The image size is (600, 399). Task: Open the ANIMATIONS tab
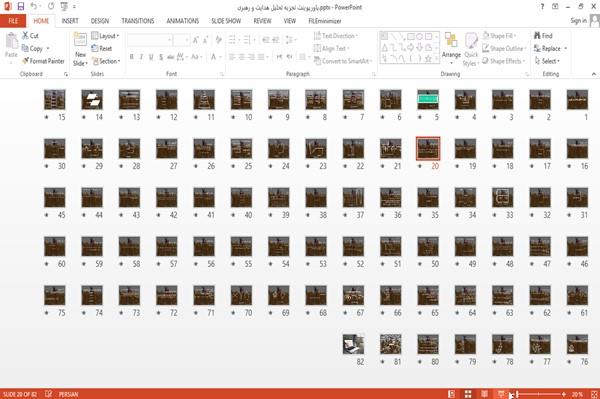point(183,21)
